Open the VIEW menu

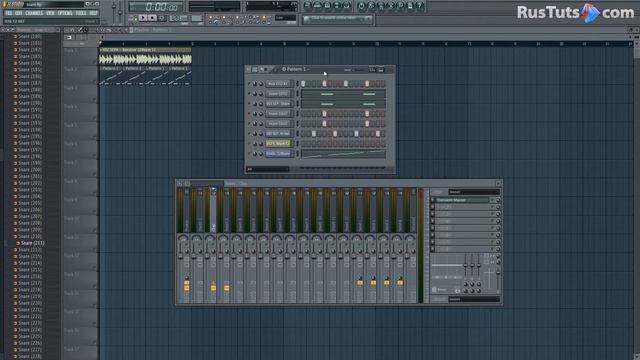50,13
